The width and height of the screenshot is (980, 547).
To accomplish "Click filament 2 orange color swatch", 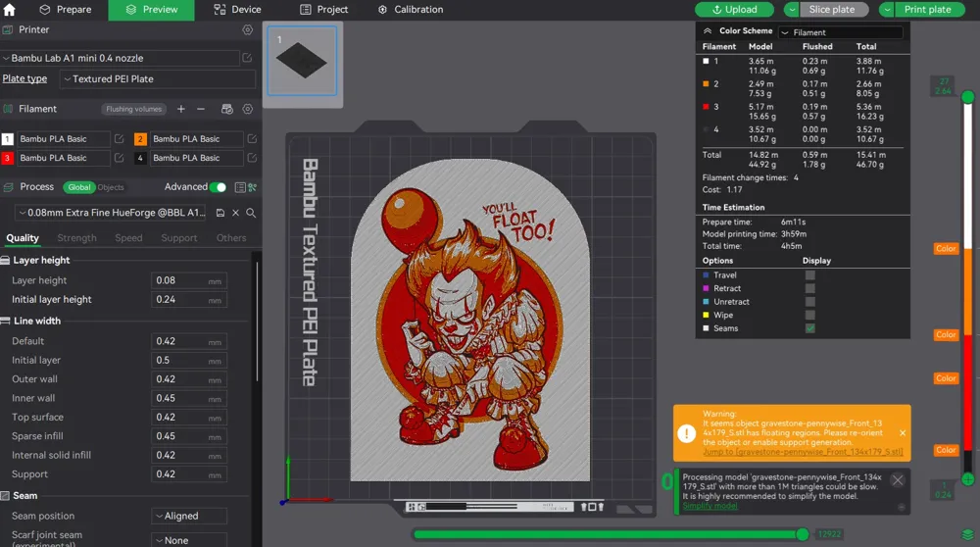I will (140, 139).
